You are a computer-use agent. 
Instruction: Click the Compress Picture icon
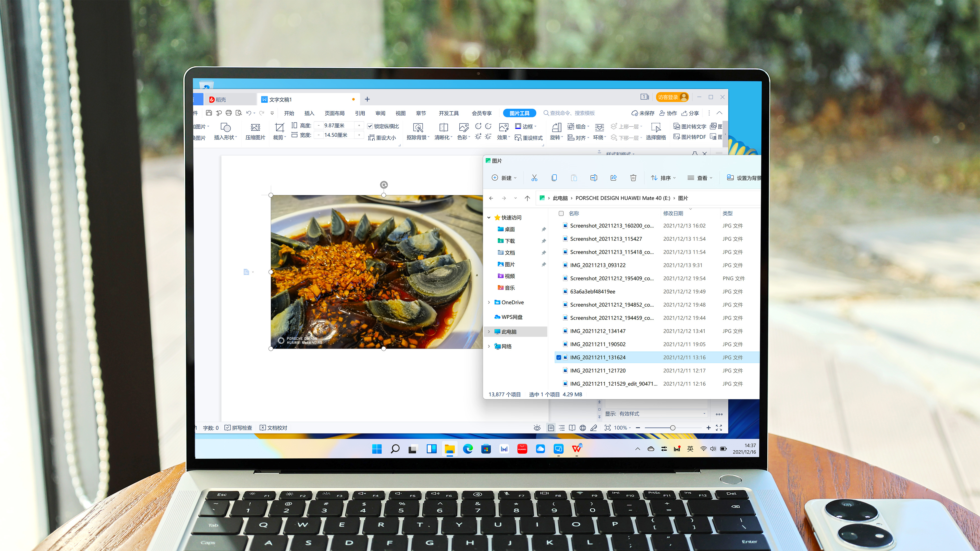(255, 128)
